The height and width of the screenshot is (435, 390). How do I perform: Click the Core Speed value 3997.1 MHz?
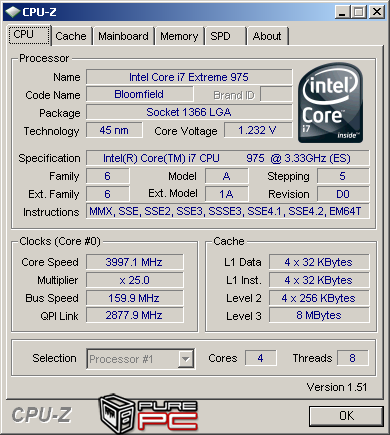[135, 262]
